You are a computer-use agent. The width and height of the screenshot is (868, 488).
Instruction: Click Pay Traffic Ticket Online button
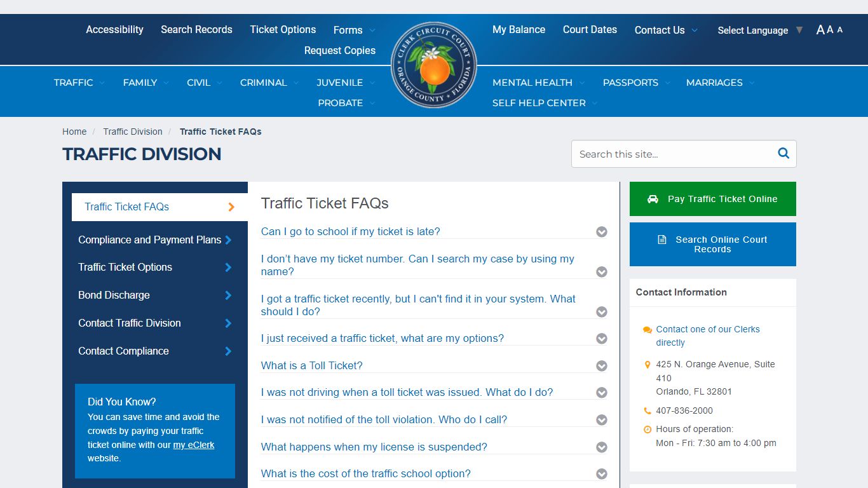pyautogui.click(x=713, y=199)
